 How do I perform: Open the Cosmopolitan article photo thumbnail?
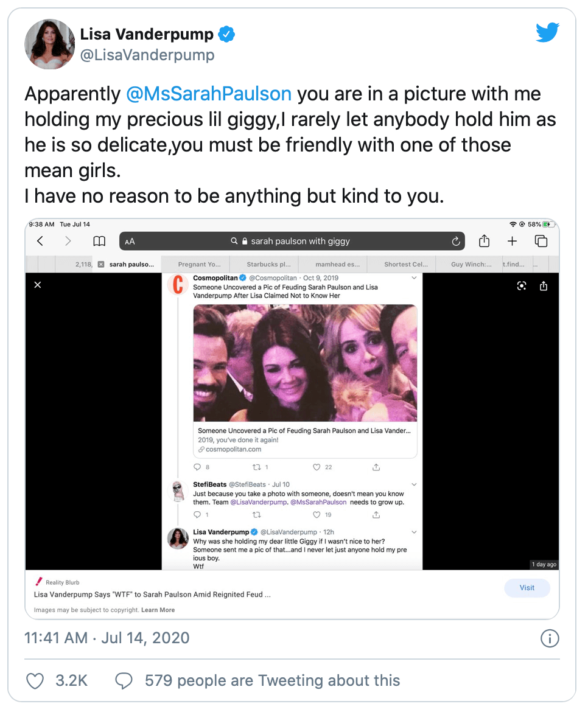coord(305,363)
